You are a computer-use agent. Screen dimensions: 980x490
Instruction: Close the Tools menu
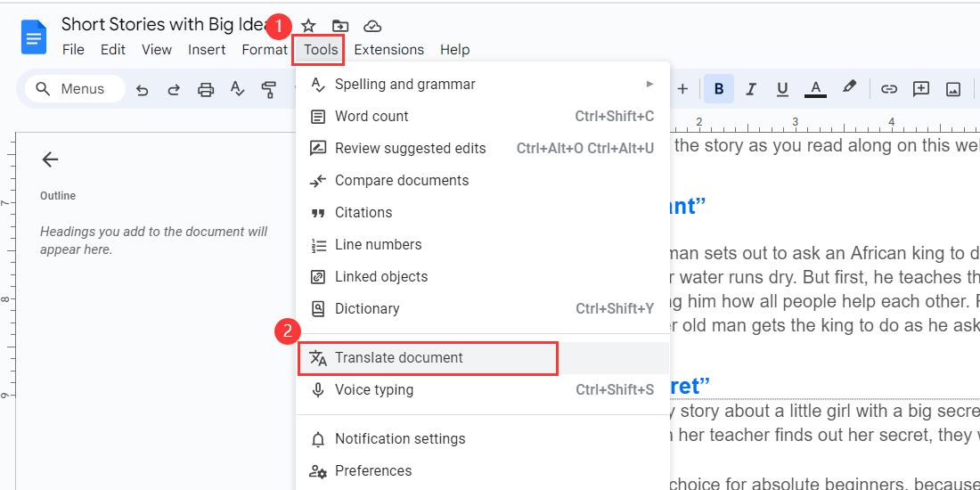coord(321,50)
